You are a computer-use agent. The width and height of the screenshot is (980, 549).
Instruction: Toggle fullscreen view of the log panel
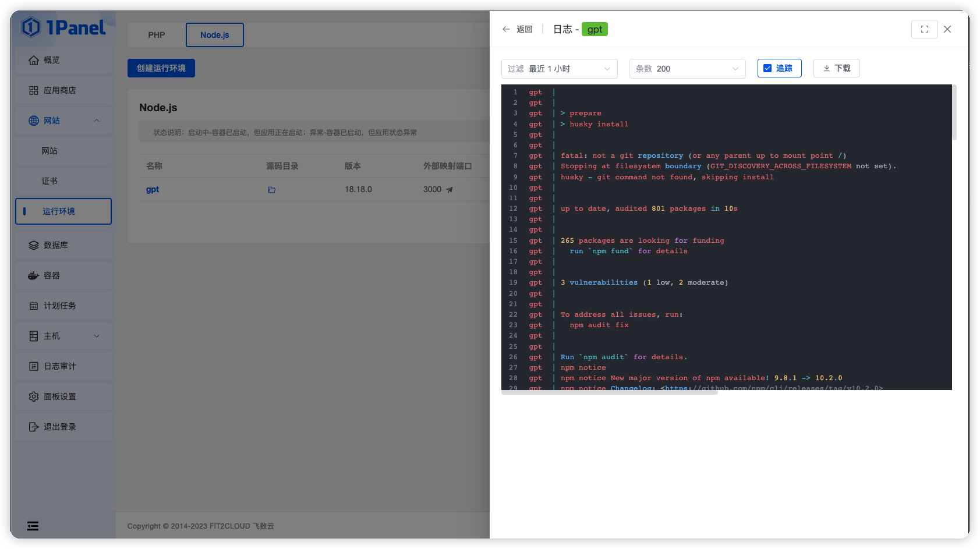coord(924,29)
